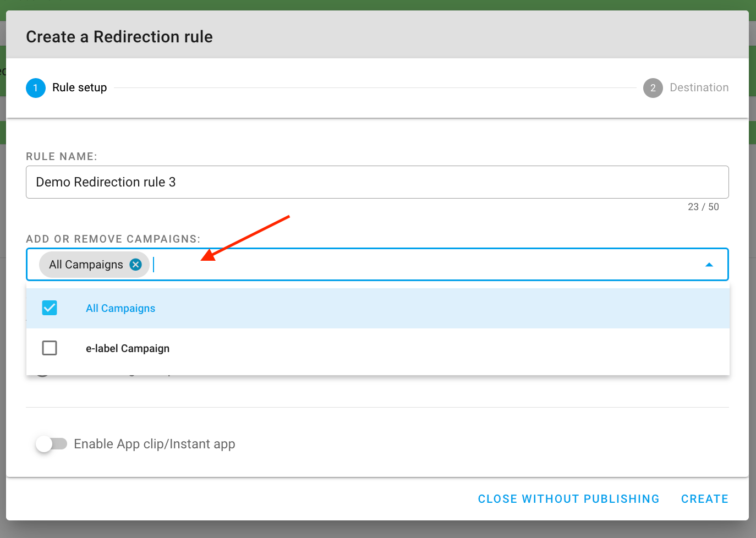Remove the All Campaigns chip via its X icon

[x=135, y=264]
